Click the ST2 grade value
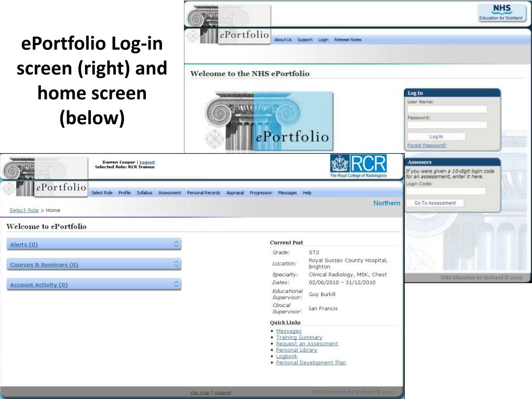Screen dimensions: 532x399 (x=314, y=252)
